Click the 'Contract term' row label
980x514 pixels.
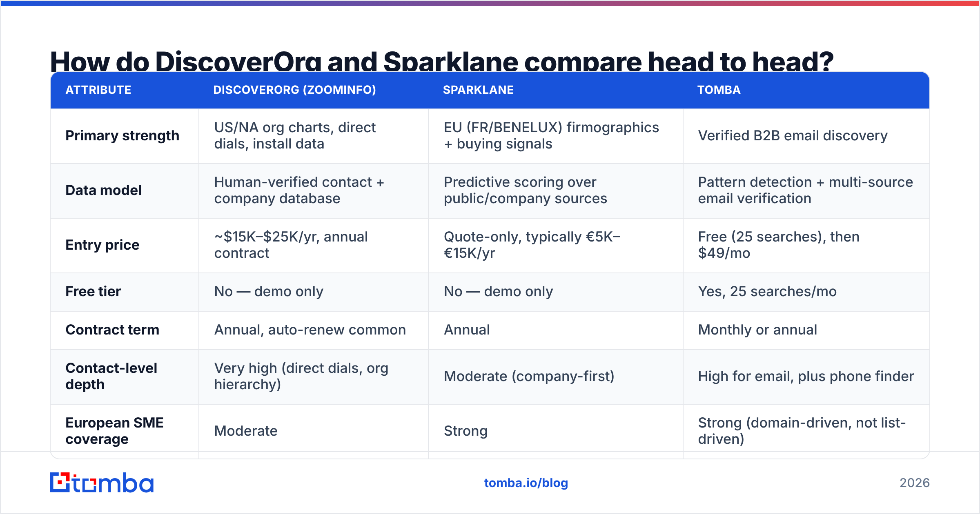click(x=112, y=330)
